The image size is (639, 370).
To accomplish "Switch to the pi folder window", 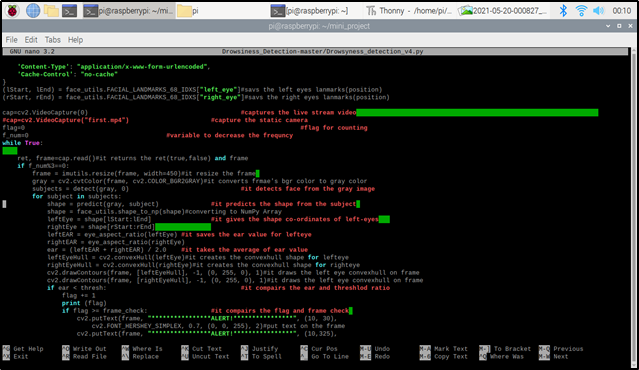I will [x=188, y=11].
